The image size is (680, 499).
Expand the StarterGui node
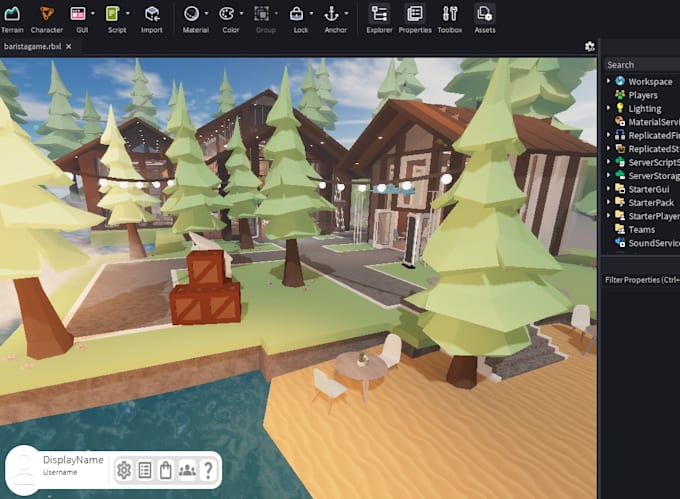click(x=608, y=189)
